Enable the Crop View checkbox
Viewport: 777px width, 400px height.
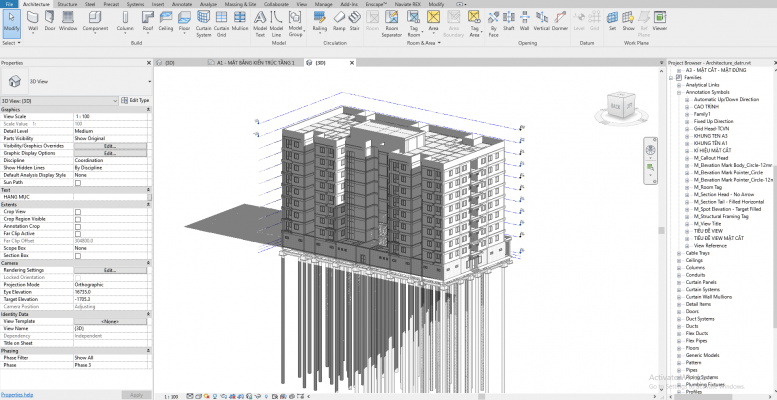(78, 212)
